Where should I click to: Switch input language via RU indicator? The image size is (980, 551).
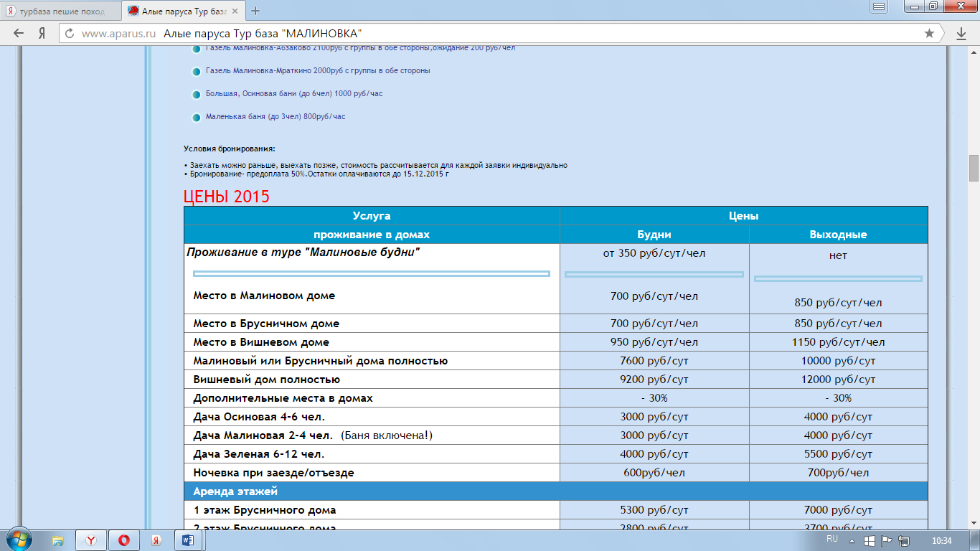pos(832,538)
